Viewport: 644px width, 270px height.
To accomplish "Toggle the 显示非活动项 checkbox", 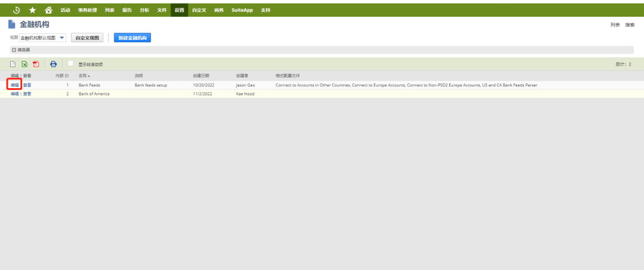I will pos(70,63).
